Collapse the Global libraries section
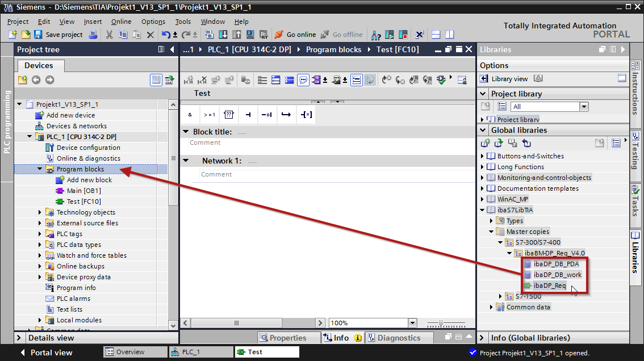 tap(483, 130)
